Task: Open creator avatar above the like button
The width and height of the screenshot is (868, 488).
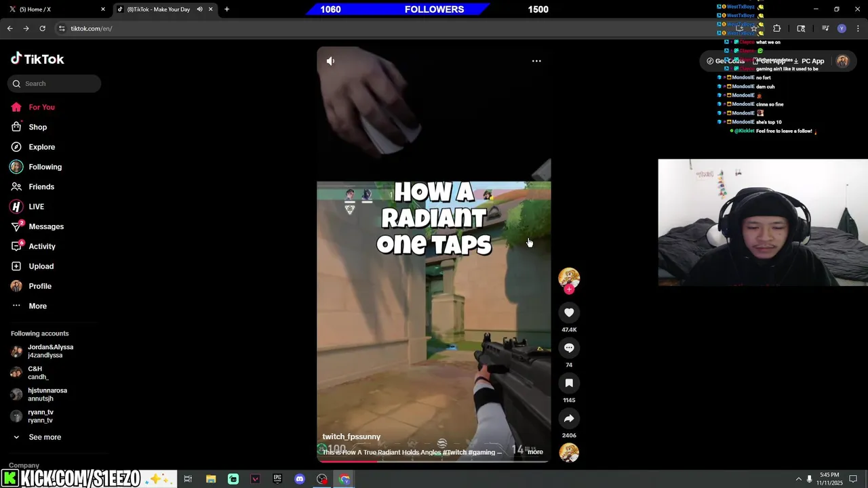Action: [x=569, y=277]
